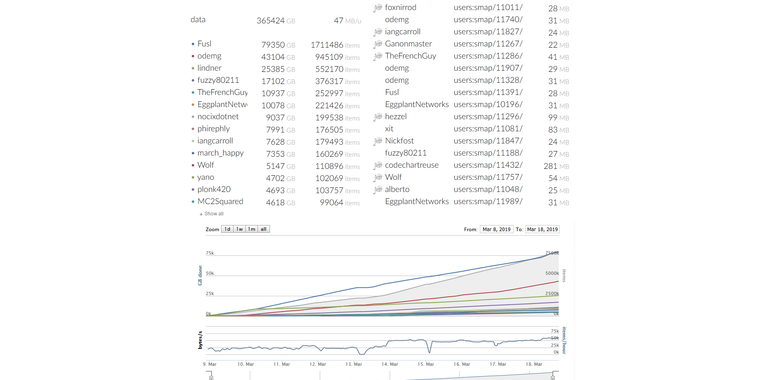Click the icon beside alberto
The height and width of the screenshot is (380, 760).
pos(378,190)
